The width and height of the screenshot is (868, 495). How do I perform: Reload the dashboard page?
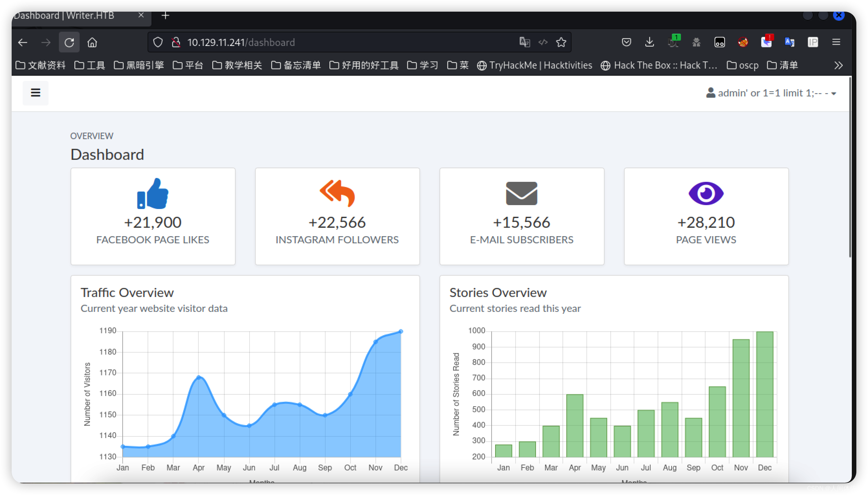click(69, 42)
